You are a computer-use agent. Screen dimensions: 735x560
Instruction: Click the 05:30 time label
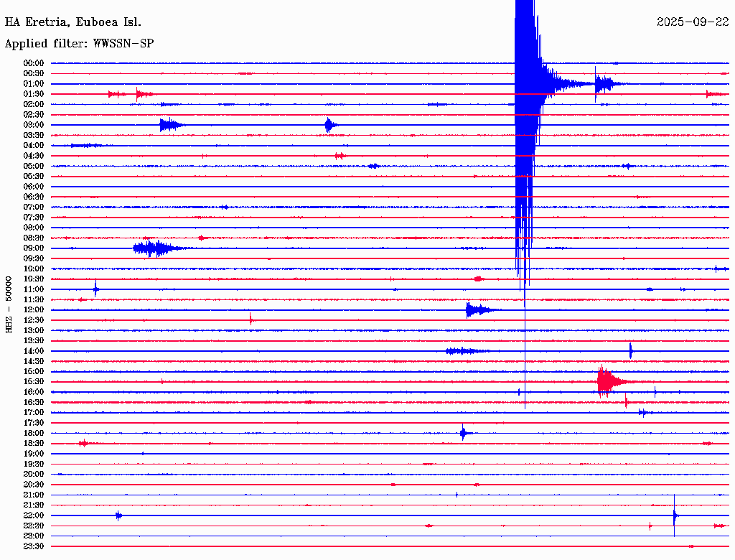coord(34,177)
